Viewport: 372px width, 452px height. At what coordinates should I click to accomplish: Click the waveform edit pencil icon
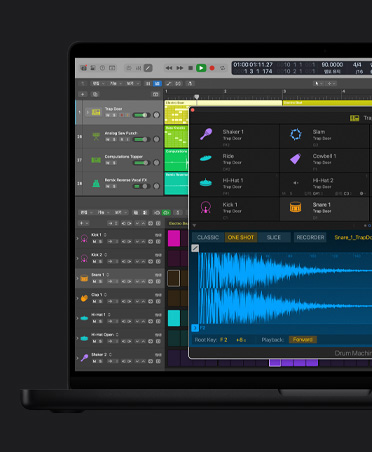point(195,248)
